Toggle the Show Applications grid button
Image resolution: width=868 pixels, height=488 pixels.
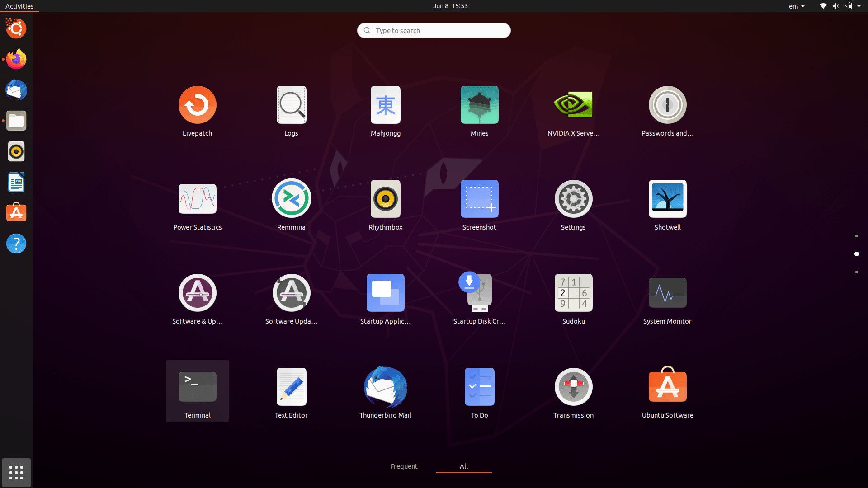16,473
